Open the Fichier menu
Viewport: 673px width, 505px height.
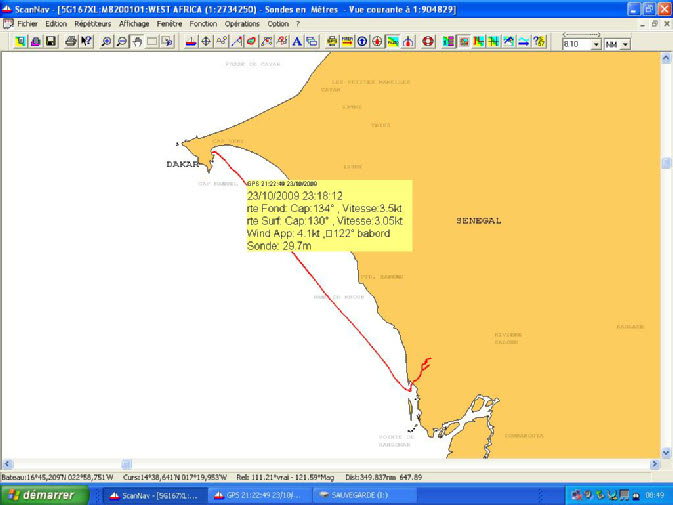tap(27, 23)
